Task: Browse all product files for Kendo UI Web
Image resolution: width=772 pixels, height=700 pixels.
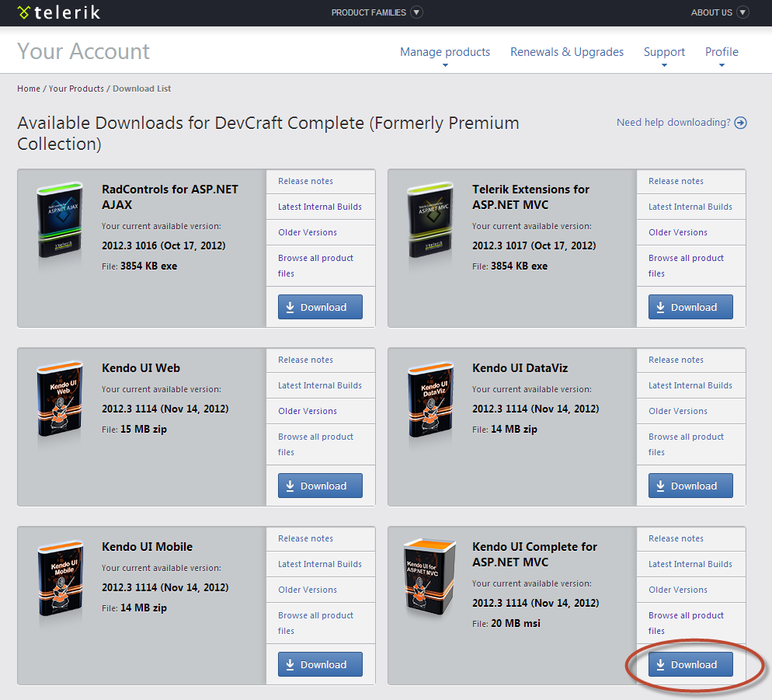Action: click(x=315, y=444)
